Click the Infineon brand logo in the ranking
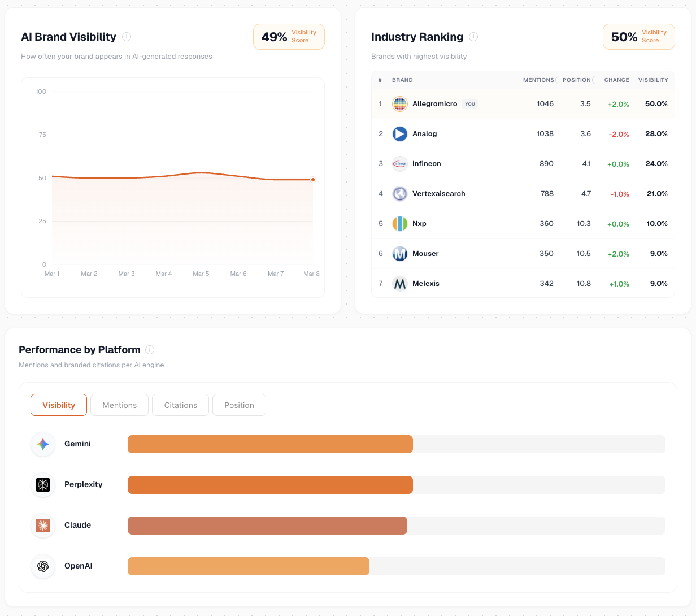Screen dimensions: 696x616 click(x=399, y=164)
